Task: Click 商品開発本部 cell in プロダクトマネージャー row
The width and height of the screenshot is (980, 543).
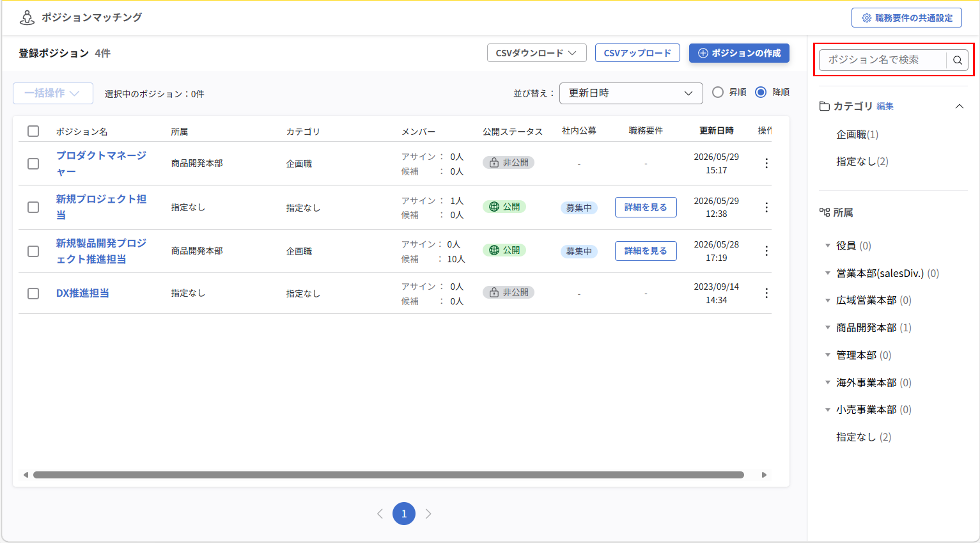Action: (x=197, y=163)
